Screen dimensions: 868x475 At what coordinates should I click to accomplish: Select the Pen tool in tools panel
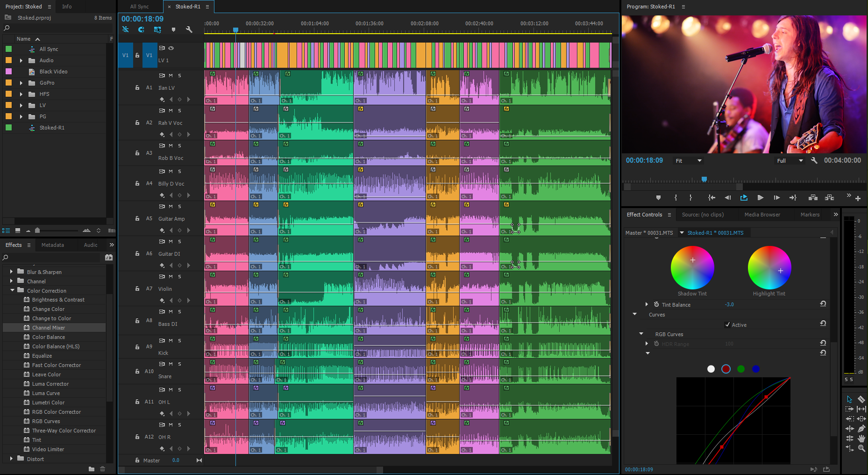pyautogui.click(x=861, y=428)
